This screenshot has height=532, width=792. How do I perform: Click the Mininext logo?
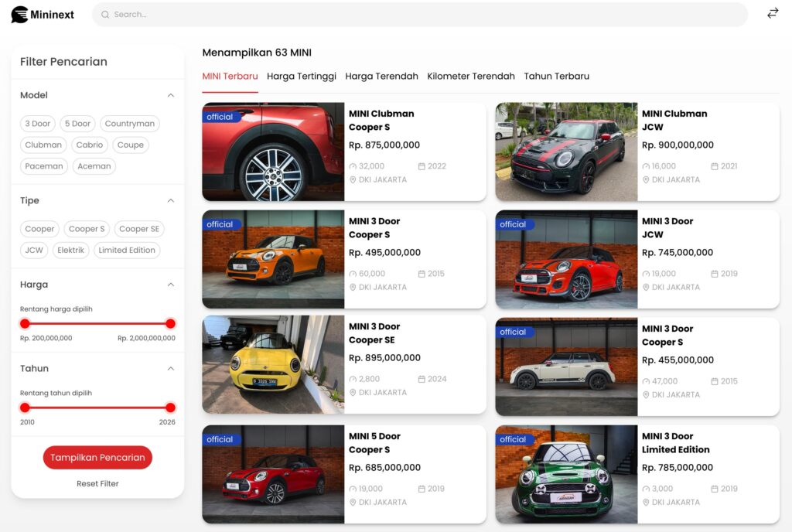pyautogui.click(x=43, y=14)
